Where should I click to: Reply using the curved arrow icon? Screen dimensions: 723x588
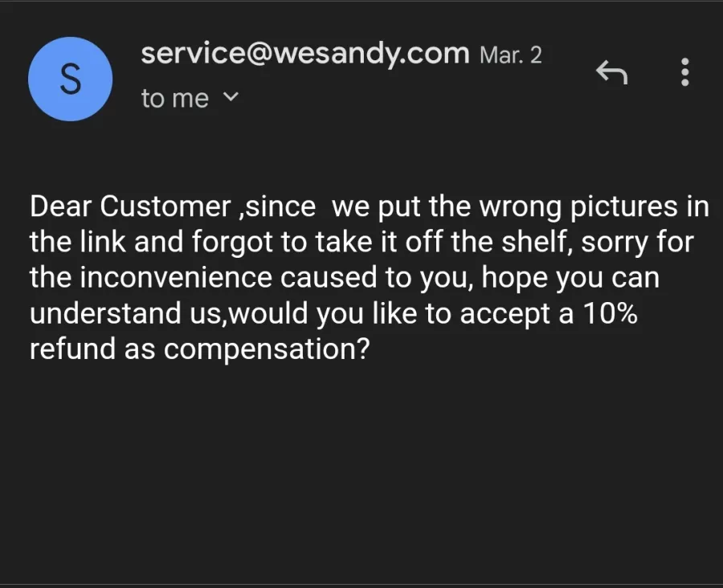[611, 72]
